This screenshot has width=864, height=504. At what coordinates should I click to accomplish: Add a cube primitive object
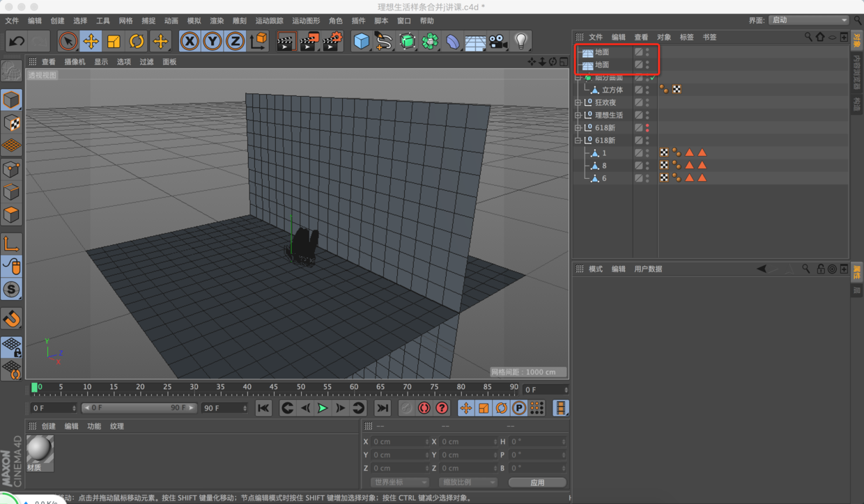coord(361,41)
